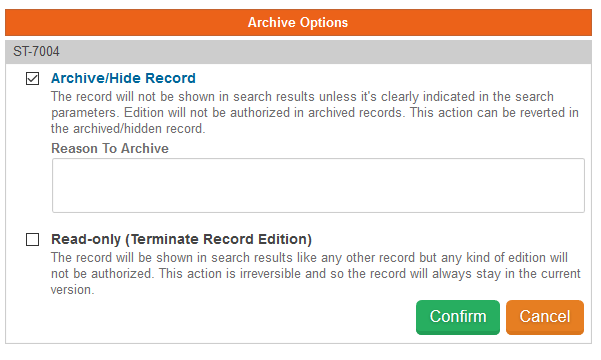The image size is (601, 360).
Task: Click the green Confirm button label
Action: tap(458, 317)
